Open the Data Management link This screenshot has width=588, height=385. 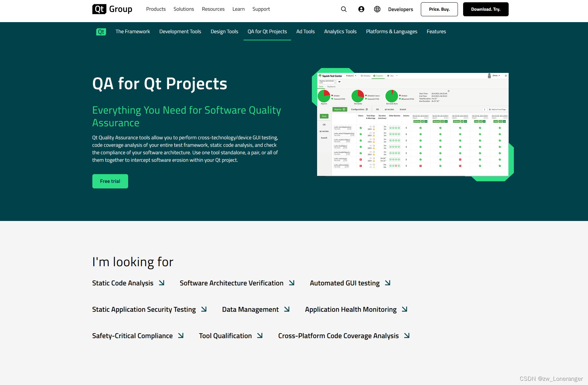click(x=250, y=309)
